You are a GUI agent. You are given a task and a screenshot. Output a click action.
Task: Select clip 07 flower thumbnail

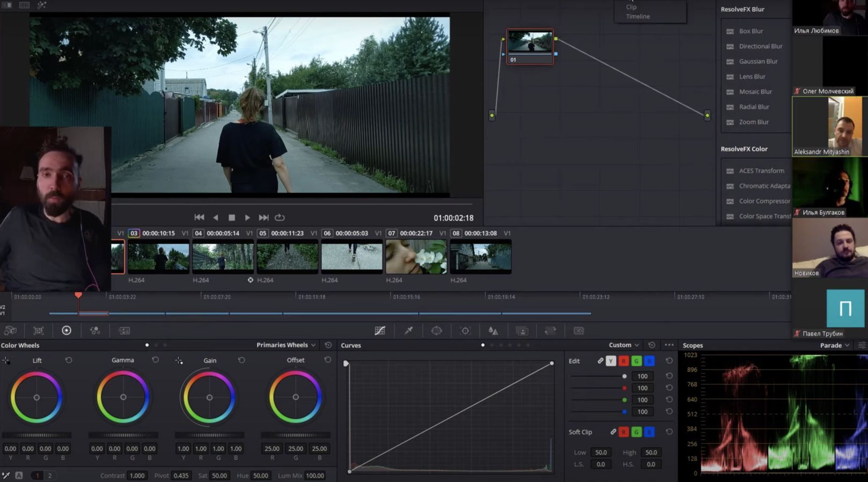click(416, 257)
